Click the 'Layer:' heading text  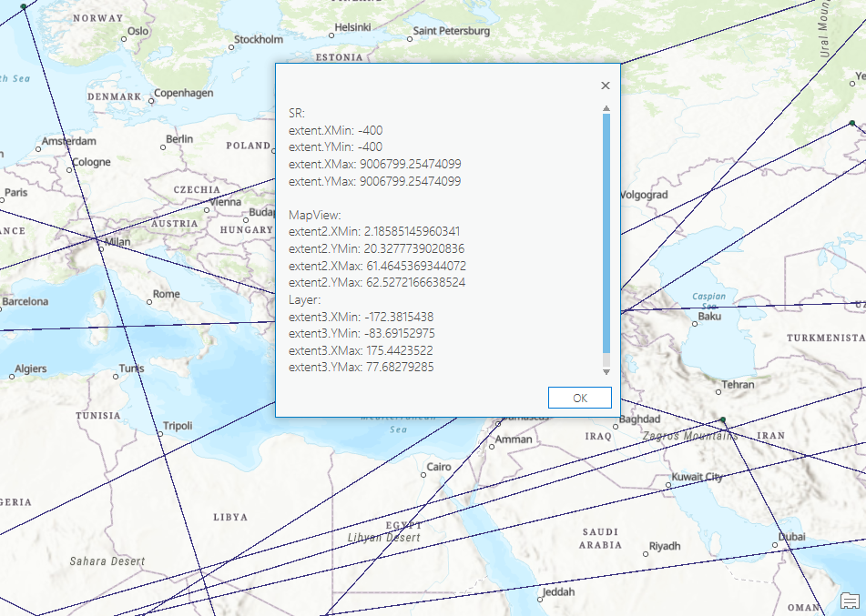tap(304, 299)
